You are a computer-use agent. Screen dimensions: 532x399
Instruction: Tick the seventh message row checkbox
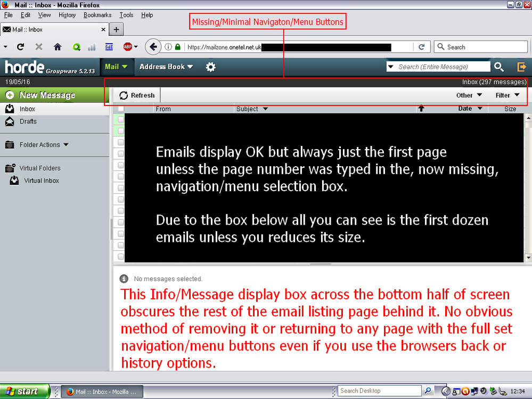tap(121, 188)
